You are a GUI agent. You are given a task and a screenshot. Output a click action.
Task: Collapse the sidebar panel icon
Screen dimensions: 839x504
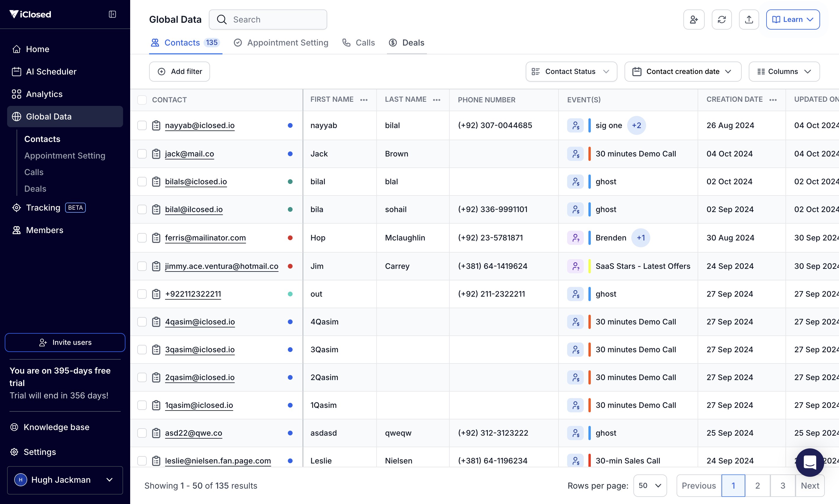pyautogui.click(x=112, y=14)
